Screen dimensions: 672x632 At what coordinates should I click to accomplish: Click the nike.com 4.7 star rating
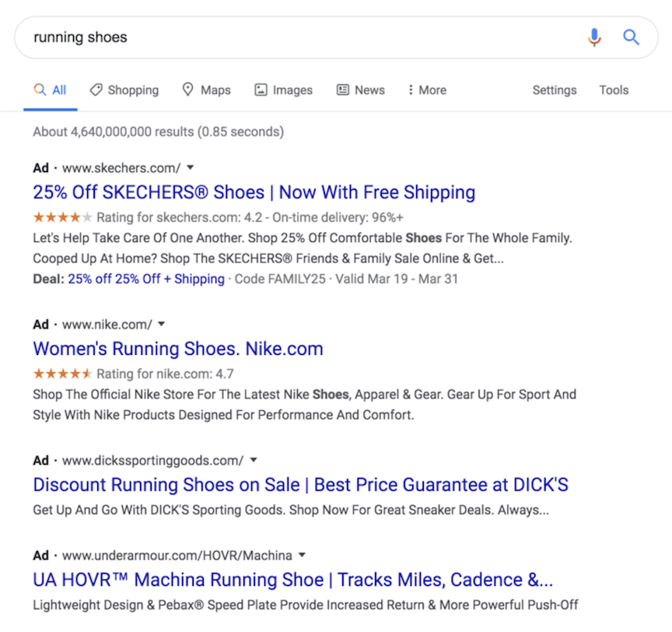pos(62,374)
